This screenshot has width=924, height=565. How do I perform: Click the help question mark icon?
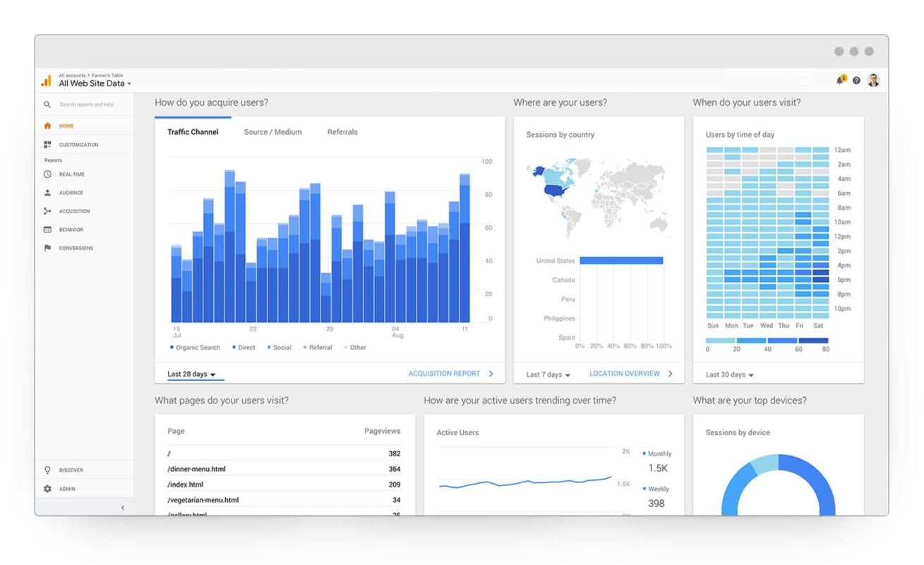pyautogui.click(x=856, y=81)
